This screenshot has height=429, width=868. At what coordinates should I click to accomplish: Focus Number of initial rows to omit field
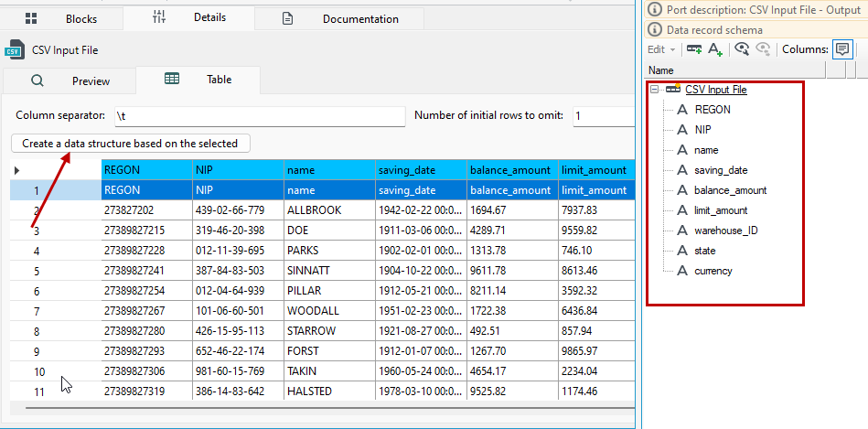point(604,116)
